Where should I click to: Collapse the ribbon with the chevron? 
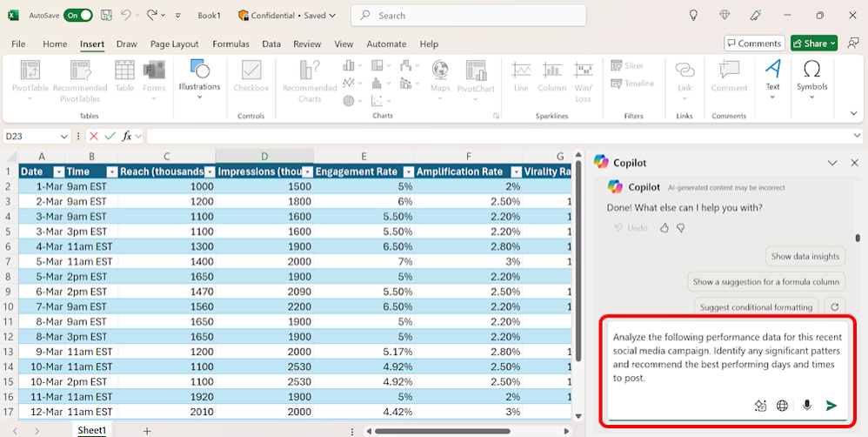point(853,113)
